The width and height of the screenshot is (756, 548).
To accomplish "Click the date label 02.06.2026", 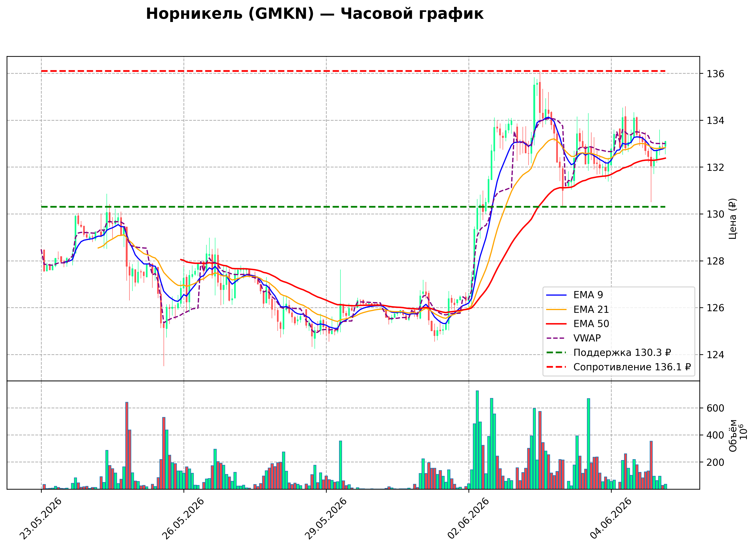I will [468, 519].
